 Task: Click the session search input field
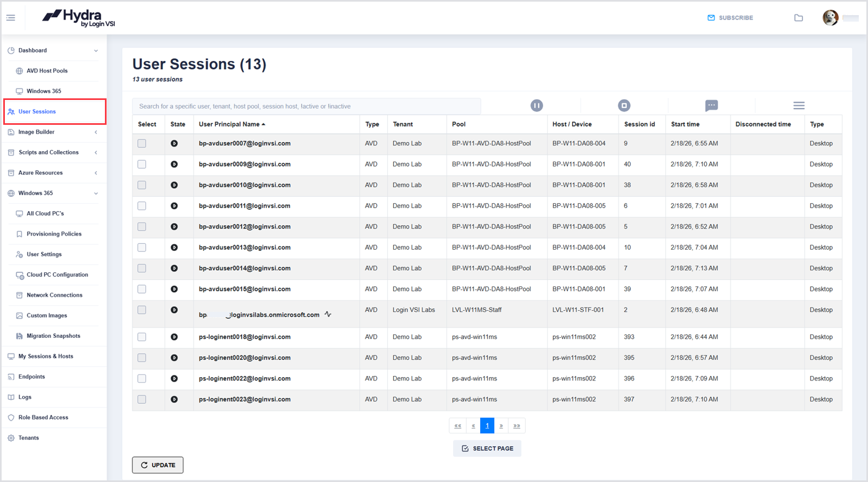pos(306,106)
